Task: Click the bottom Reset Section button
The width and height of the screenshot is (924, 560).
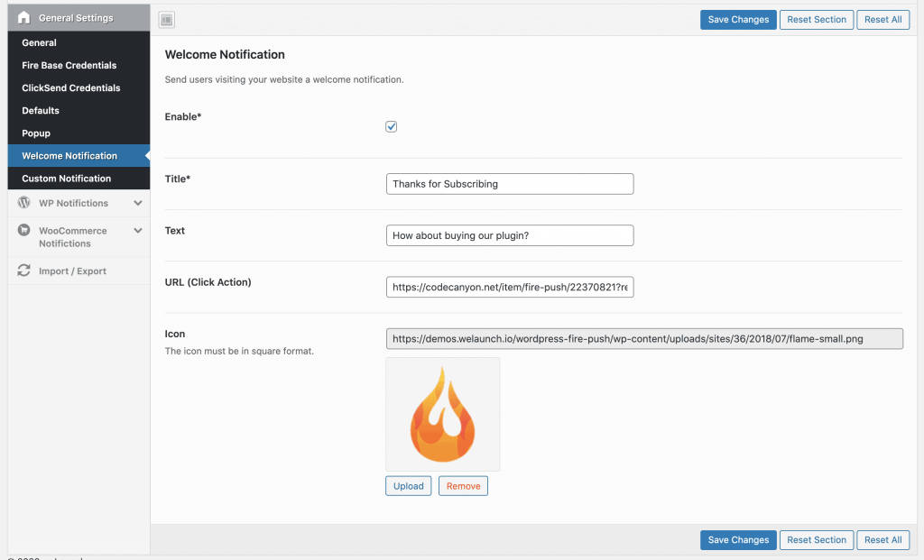Action: tap(816, 540)
